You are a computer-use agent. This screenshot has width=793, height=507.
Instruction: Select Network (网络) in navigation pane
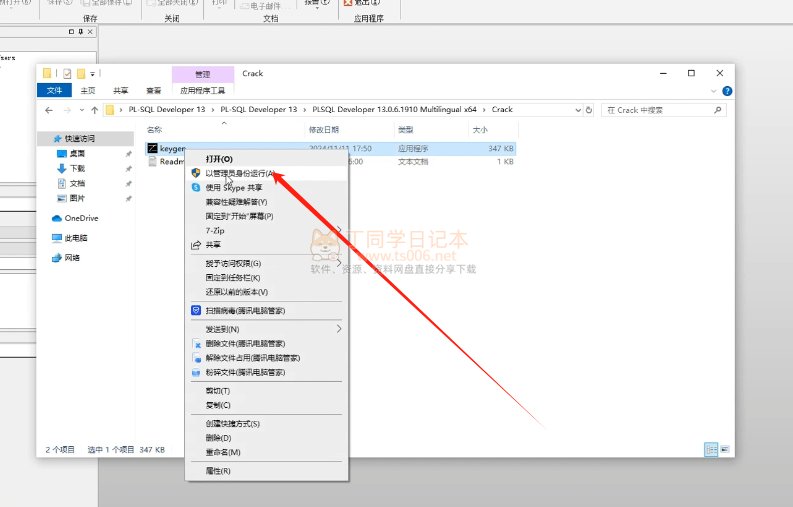tap(66, 258)
